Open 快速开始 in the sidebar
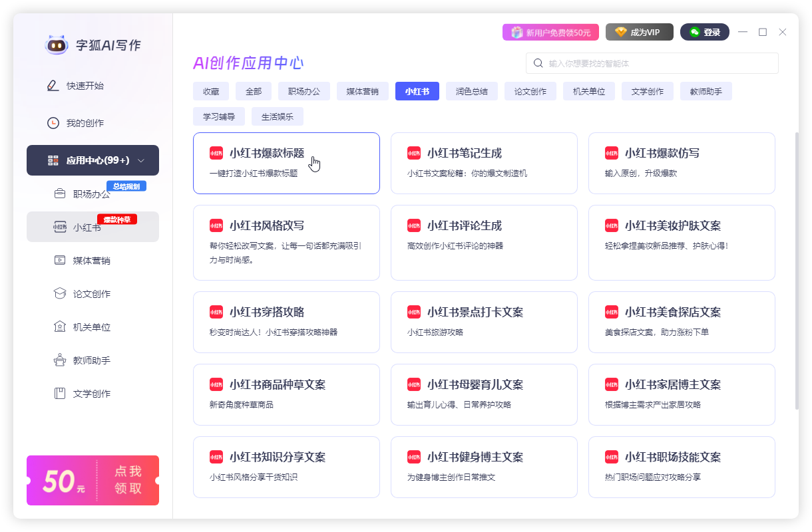812x532 pixels. pyautogui.click(x=93, y=86)
